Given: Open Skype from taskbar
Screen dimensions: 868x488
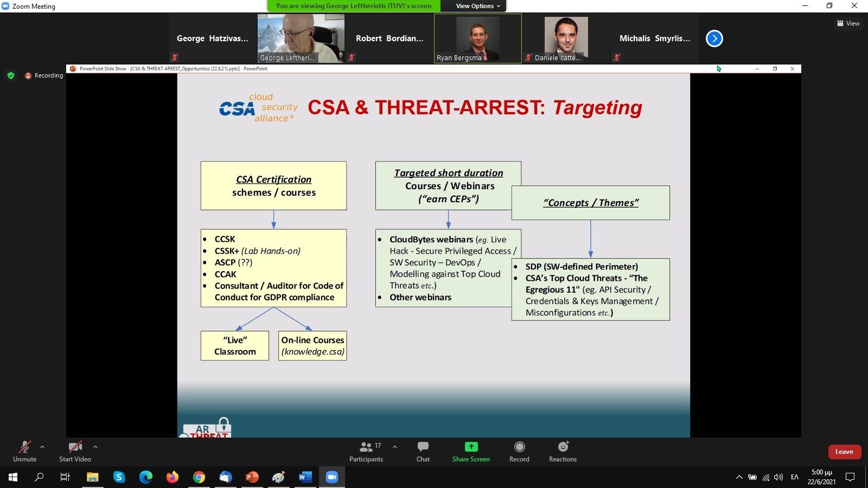Looking at the screenshot, I should tap(119, 477).
